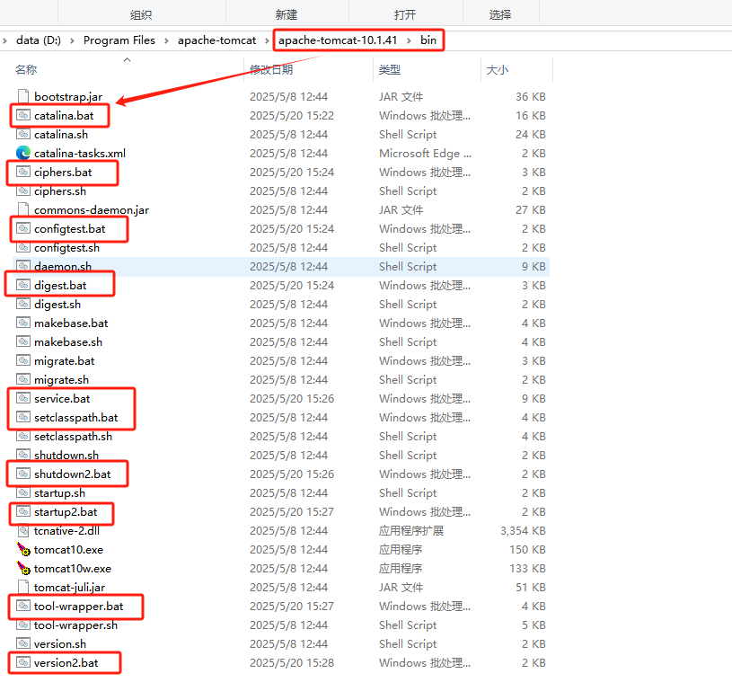
Task: Click the tomcat10w.exe application icon
Action: coord(23,568)
